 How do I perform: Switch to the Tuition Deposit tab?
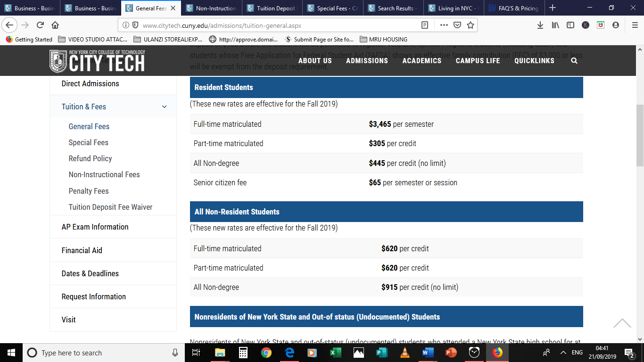[x=272, y=8]
